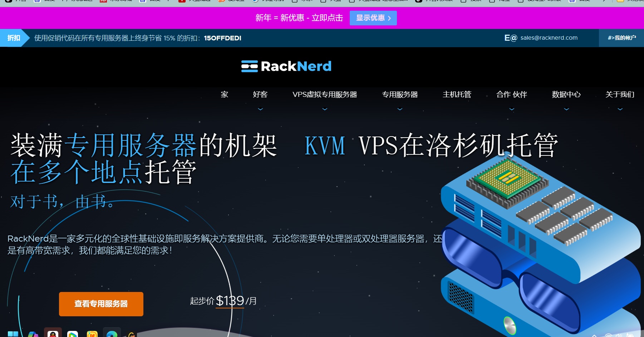Open Copilot icon in taskbar
This screenshot has height=337, width=644.
33,334
